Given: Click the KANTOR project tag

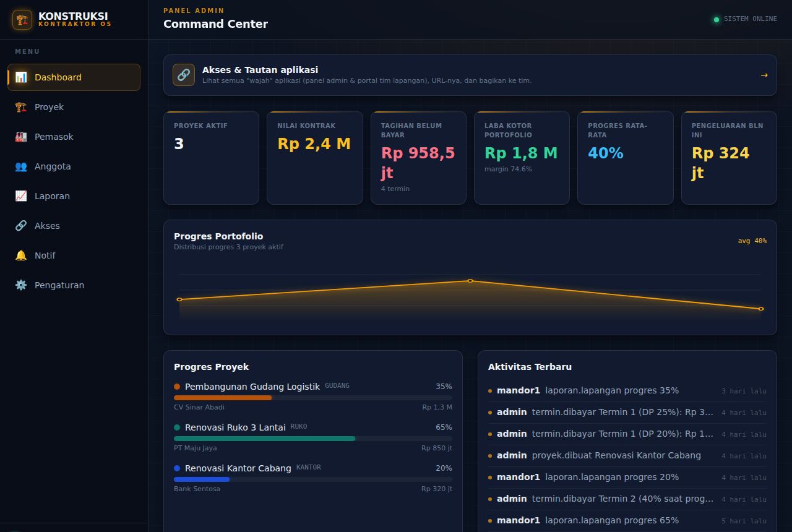Looking at the screenshot, I should point(309,467).
